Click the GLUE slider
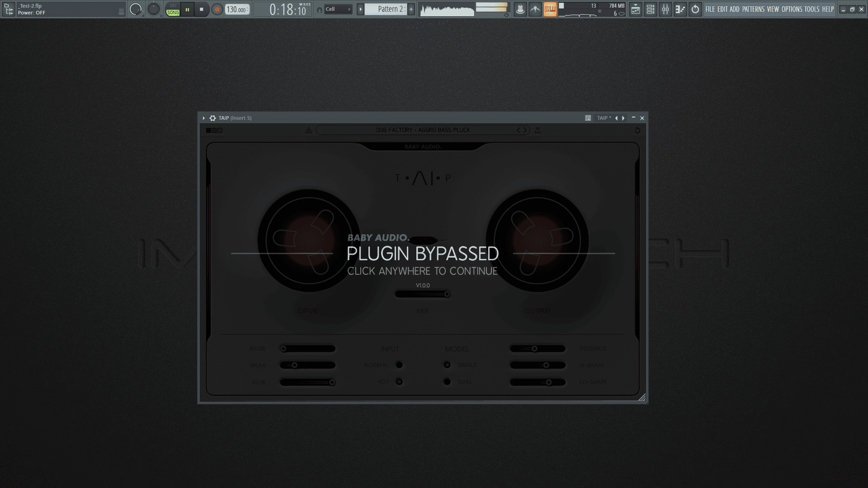 pos(307,382)
